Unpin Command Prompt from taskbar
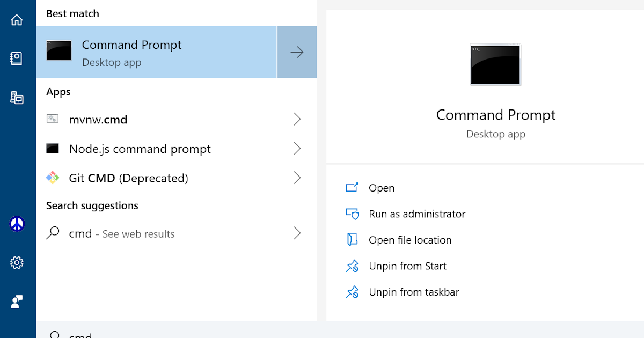 [x=413, y=292]
